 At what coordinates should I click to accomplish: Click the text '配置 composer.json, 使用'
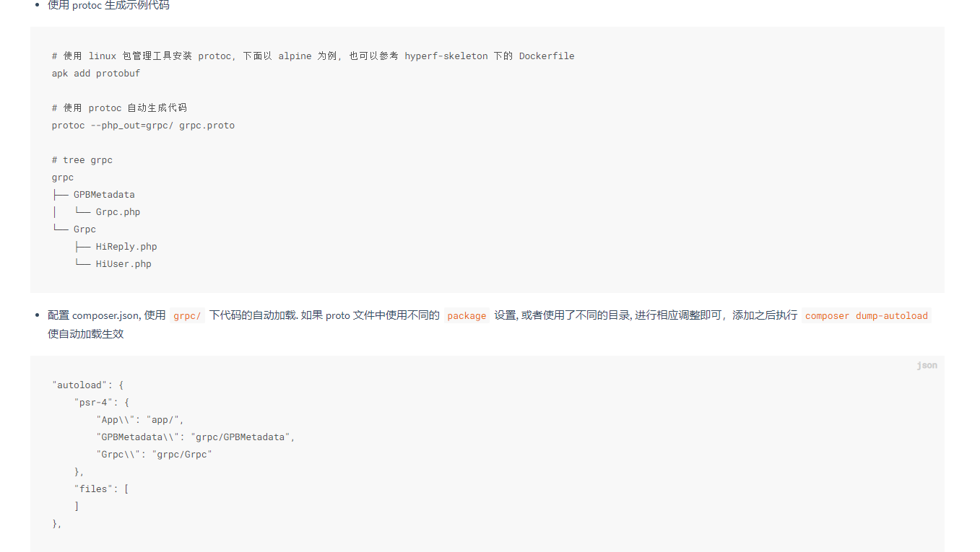click(107, 315)
